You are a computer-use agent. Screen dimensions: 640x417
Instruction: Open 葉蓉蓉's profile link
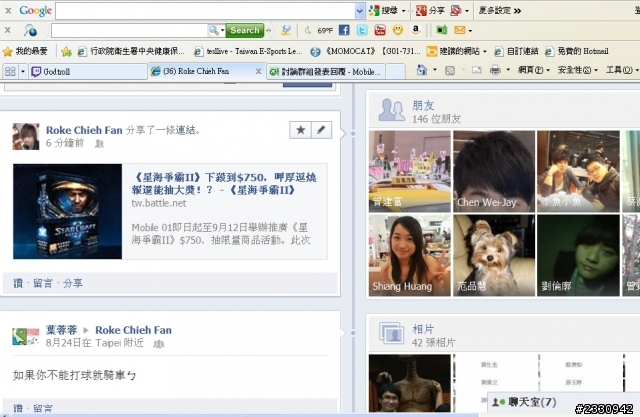pos(61,330)
